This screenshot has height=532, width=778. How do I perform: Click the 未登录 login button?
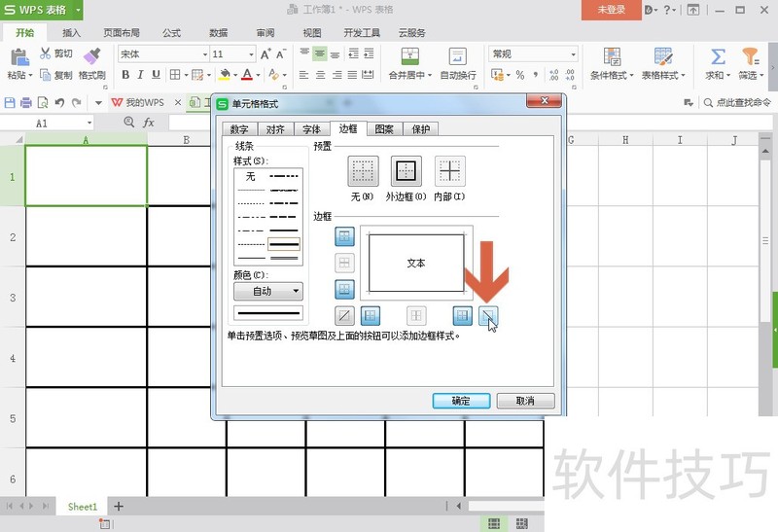pyautogui.click(x=612, y=10)
